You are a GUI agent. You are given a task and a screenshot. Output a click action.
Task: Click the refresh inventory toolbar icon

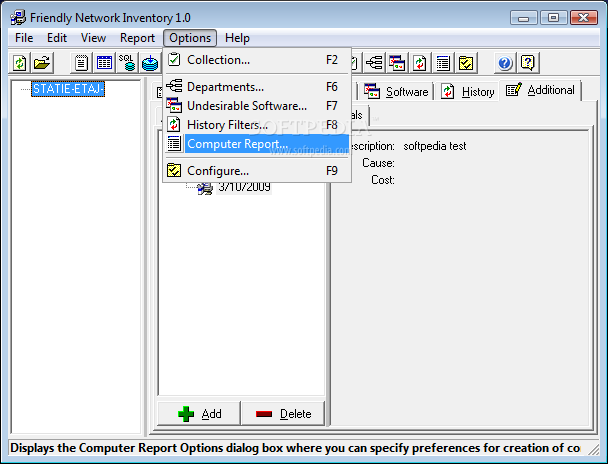19,63
